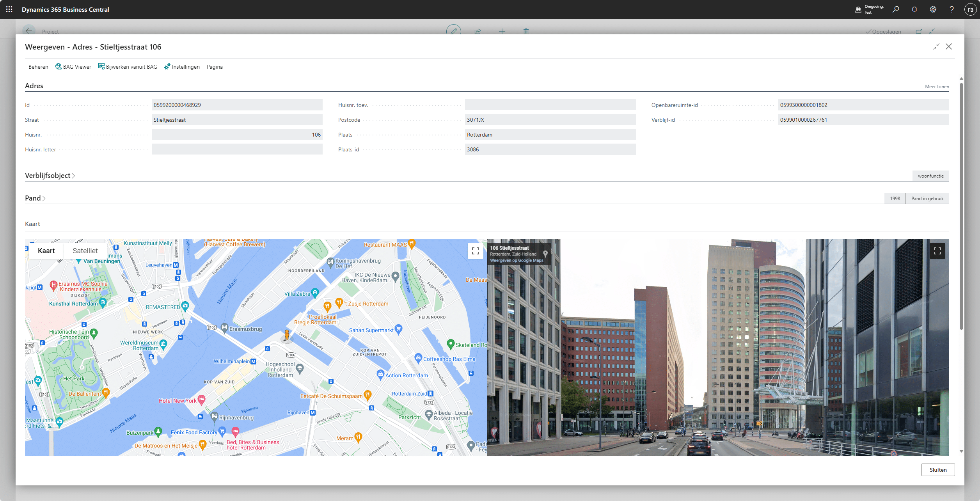Click the Postcode field

pos(550,120)
